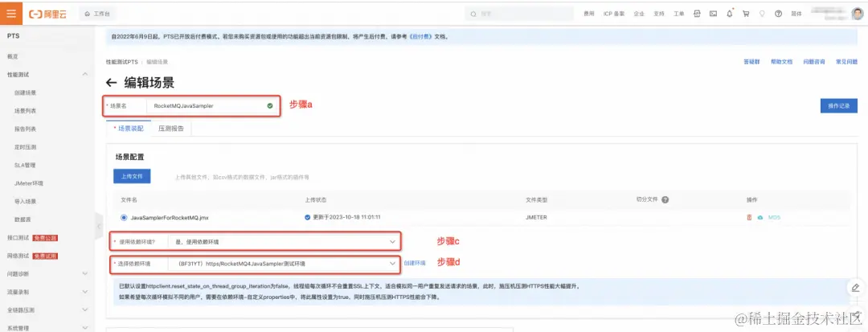Open 数据源 in sidebar
This screenshot has width=868, height=332.
(x=23, y=219)
